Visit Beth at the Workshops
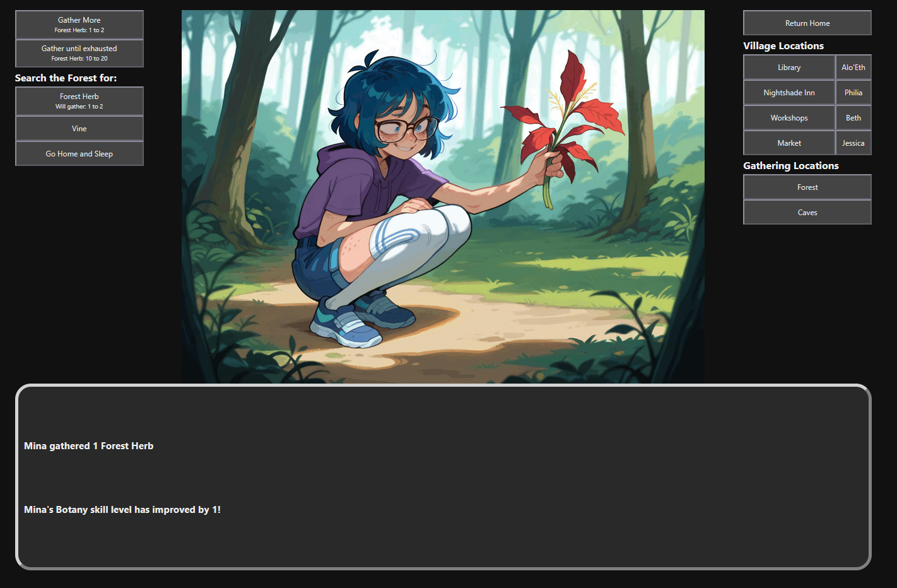The height and width of the screenshot is (588, 897). 853,117
